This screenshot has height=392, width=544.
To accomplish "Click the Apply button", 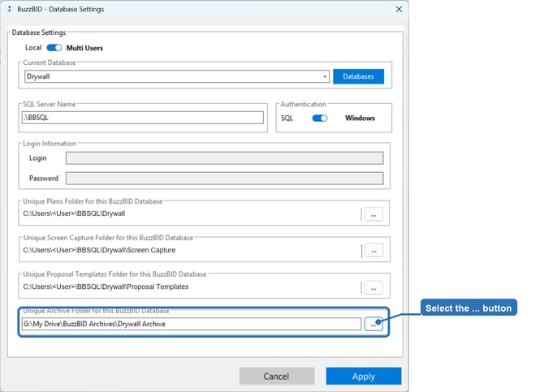I will [364, 376].
